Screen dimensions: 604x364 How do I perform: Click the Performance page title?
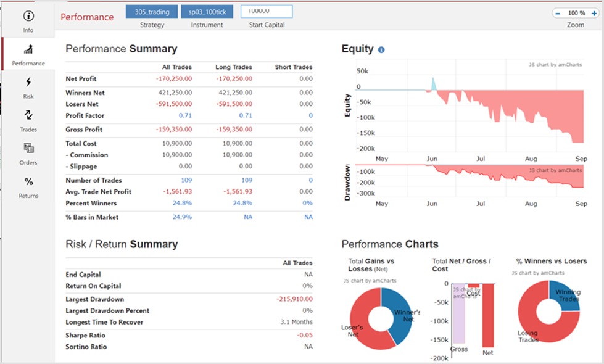click(x=87, y=17)
